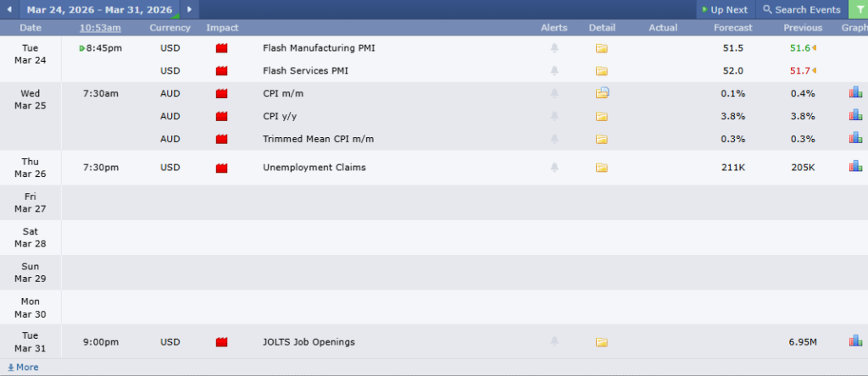Click the red impact icon for CPI y/y
This screenshot has width=868, height=376.
(222, 116)
